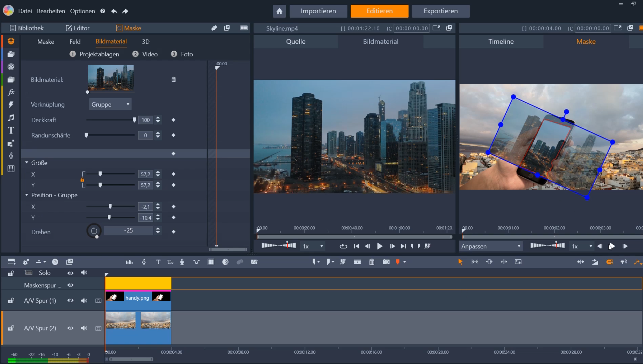The image size is (643, 364).
Task: Open the audio mixer icon in timeline toolbar
Action: [129, 262]
